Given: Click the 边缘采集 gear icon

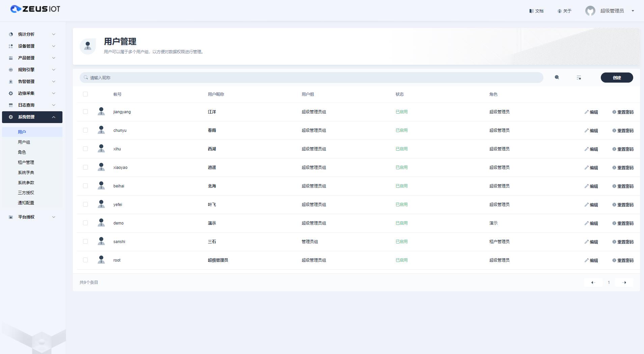Looking at the screenshot, I should pos(11,93).
